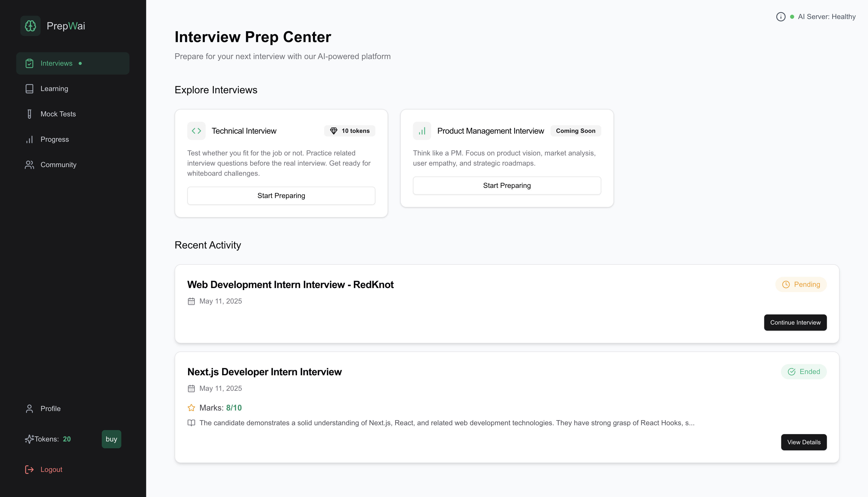Open the Learning section in sidebar
Screen dimensions: 868x497
point(54,89)
